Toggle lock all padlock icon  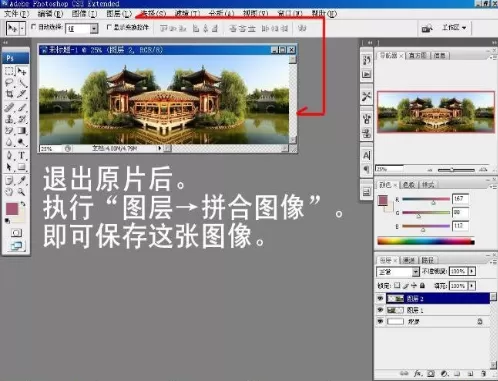point(422,286)
